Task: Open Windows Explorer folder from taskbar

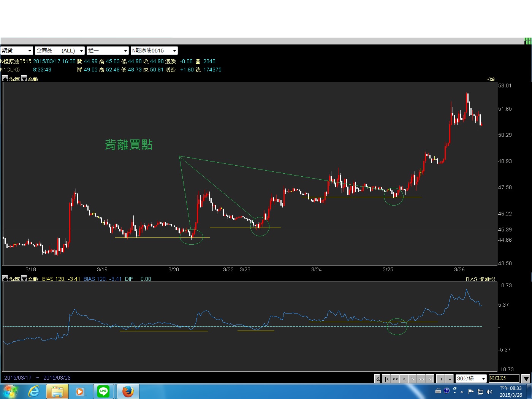Action: click(x=57, y=391)
